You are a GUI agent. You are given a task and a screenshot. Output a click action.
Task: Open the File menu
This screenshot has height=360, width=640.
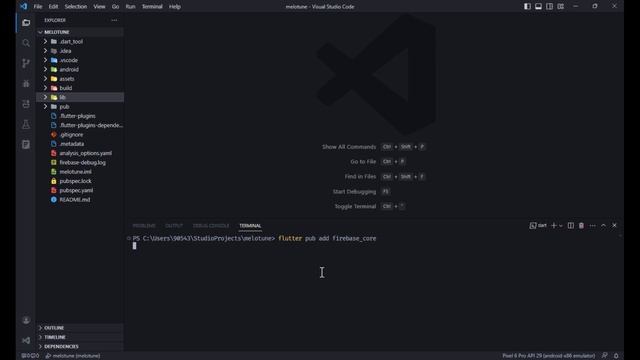[x=38, y=7]
